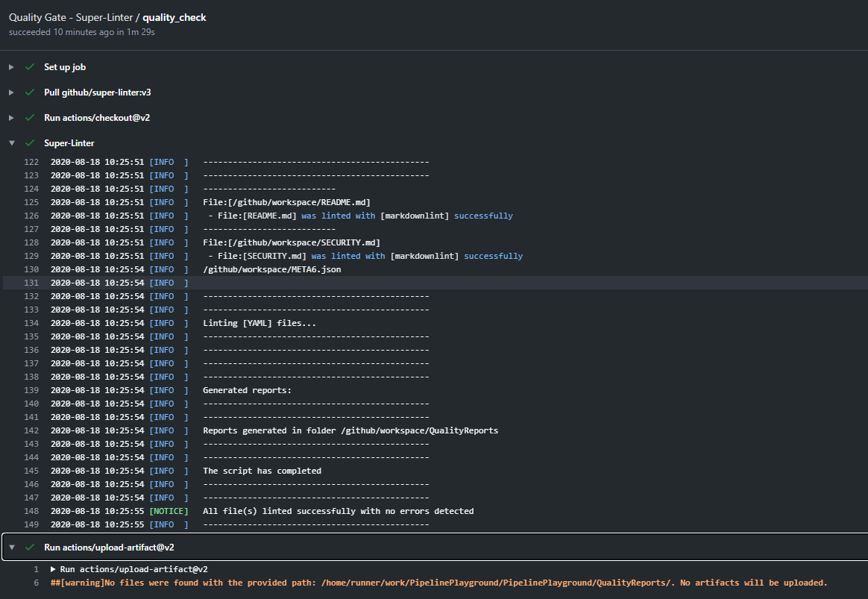
Task: Click the Super-Linter step title
Action: click(x=69, y=143)
